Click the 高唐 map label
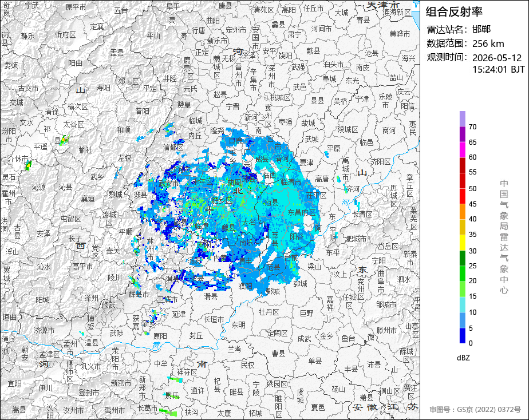Viewport: 529px width, 420px height. [322, 179]
